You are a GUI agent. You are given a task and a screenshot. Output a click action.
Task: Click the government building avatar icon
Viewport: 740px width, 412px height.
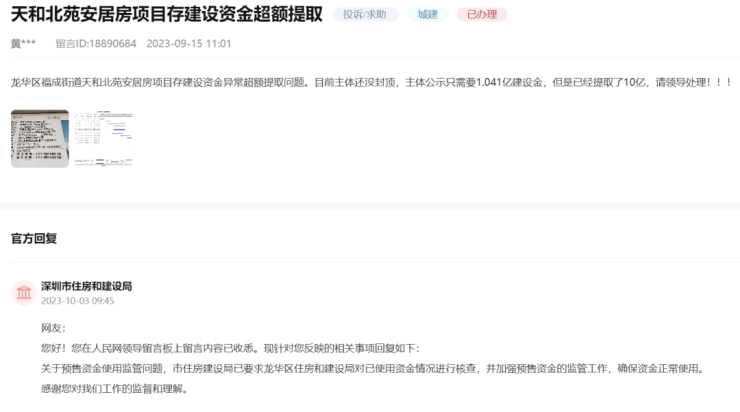coord(24,293)
